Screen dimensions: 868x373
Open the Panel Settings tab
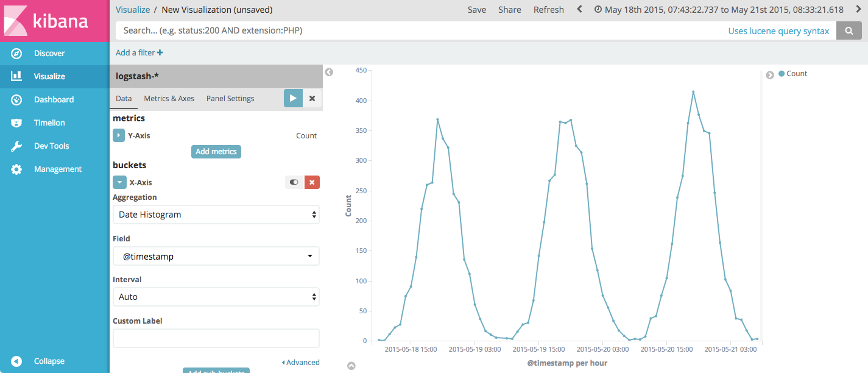pyautogui.click(x=230, y=98)
